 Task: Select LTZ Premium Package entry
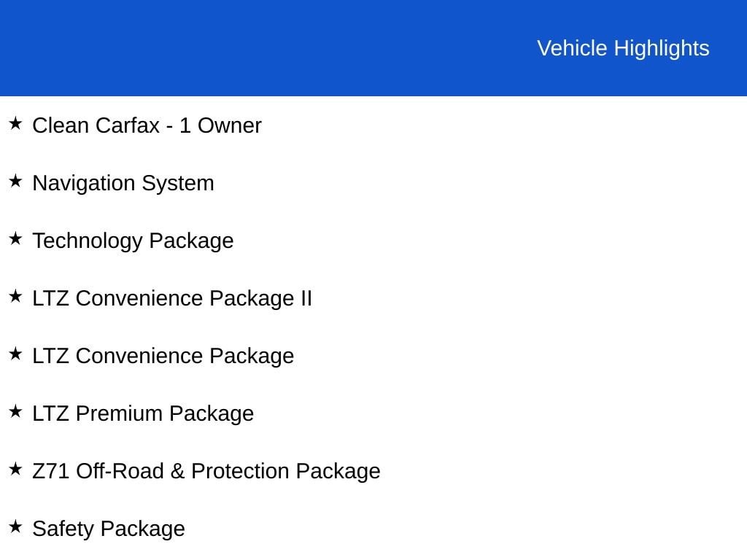click(x=143, y=414)
